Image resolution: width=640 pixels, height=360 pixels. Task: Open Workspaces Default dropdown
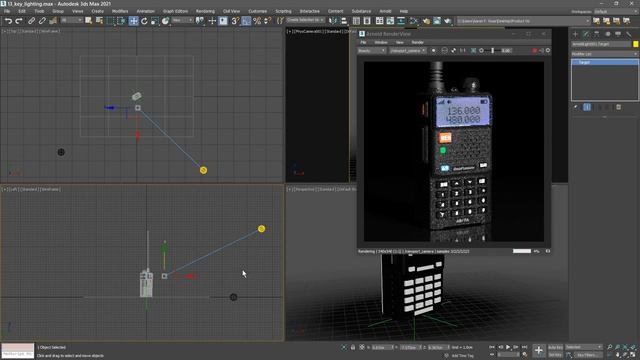tap(616, 11)
